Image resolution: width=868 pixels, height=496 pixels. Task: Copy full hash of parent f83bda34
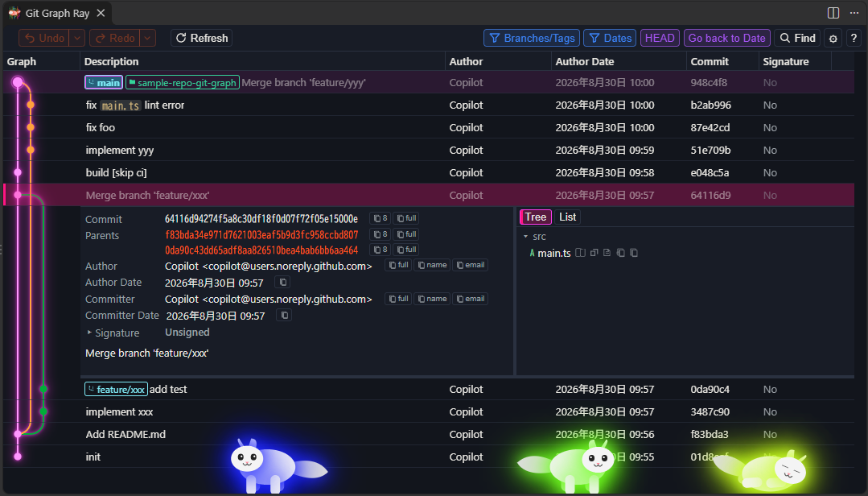click(x=406, y=234)
